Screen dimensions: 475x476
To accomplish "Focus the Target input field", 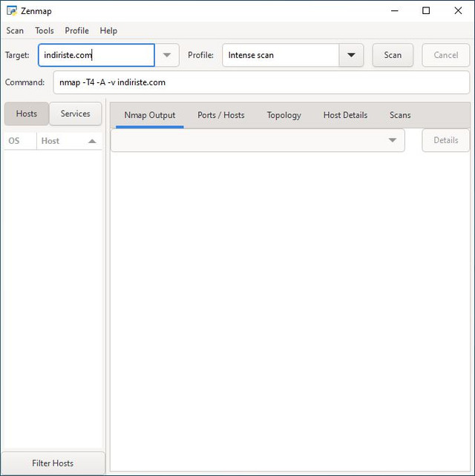I will [x=96, y=56].
